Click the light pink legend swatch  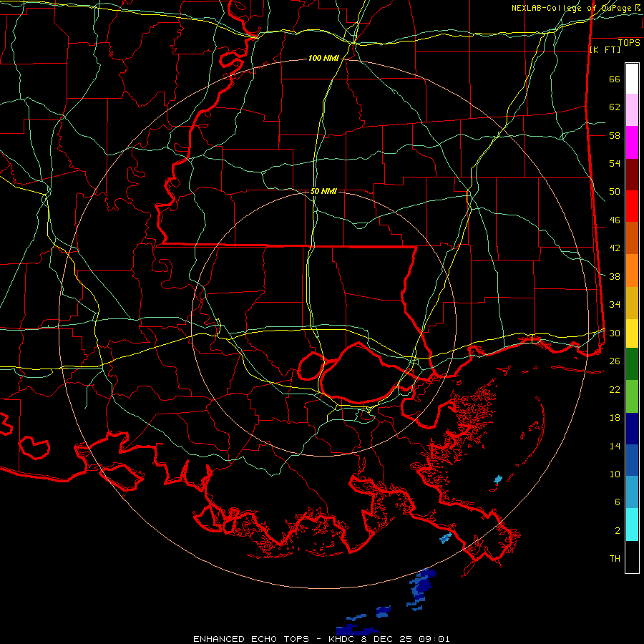(x=632, y=110)
